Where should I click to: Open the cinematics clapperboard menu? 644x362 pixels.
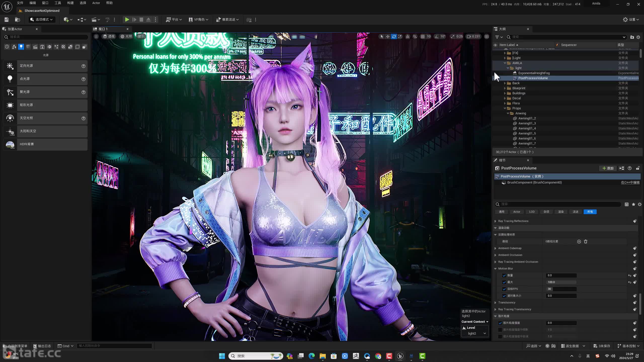pyautogui.click(x=96, y=20)
